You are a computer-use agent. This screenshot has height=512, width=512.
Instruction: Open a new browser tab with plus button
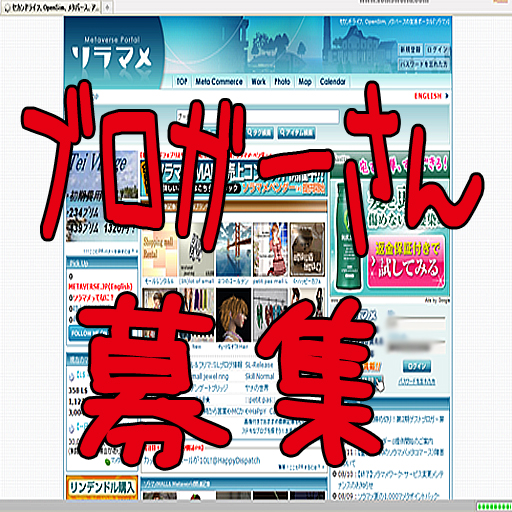[x=107, y=7]
